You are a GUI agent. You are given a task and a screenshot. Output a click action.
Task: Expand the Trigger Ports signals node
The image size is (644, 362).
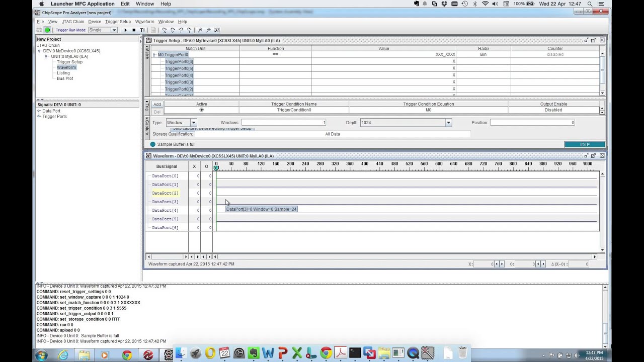coord(39,116)
